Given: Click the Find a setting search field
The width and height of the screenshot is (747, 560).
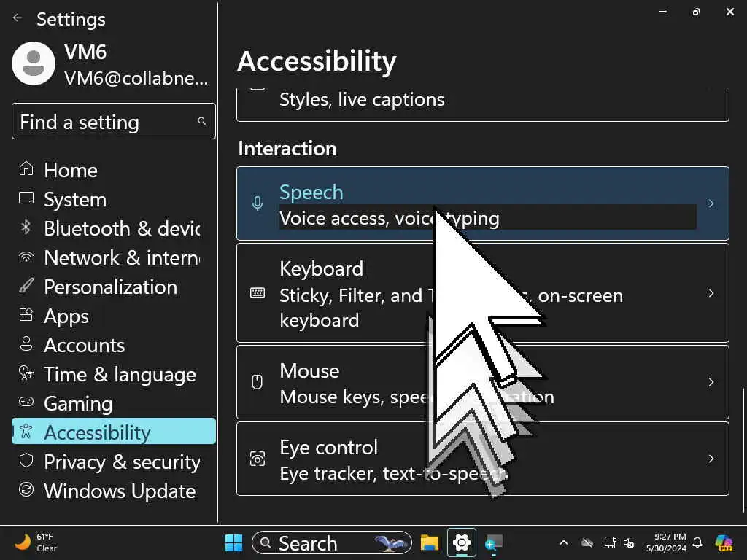Looking at the screenshot, I should (x=113, y=122).
